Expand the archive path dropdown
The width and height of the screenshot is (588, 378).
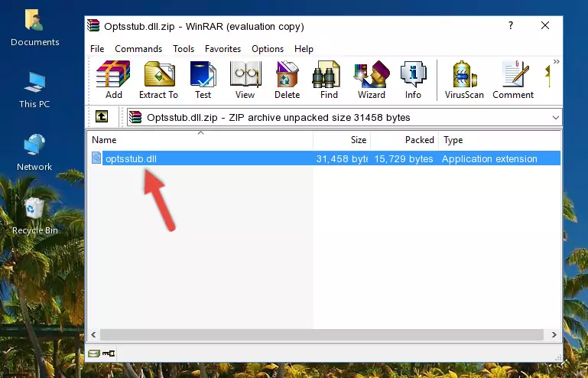coord(555,118)
